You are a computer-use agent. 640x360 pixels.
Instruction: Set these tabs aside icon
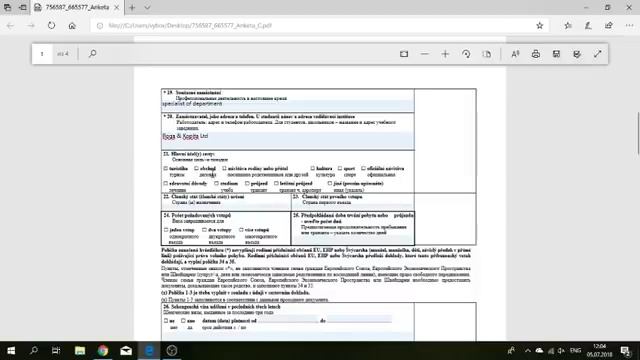[x=23, y=7]
